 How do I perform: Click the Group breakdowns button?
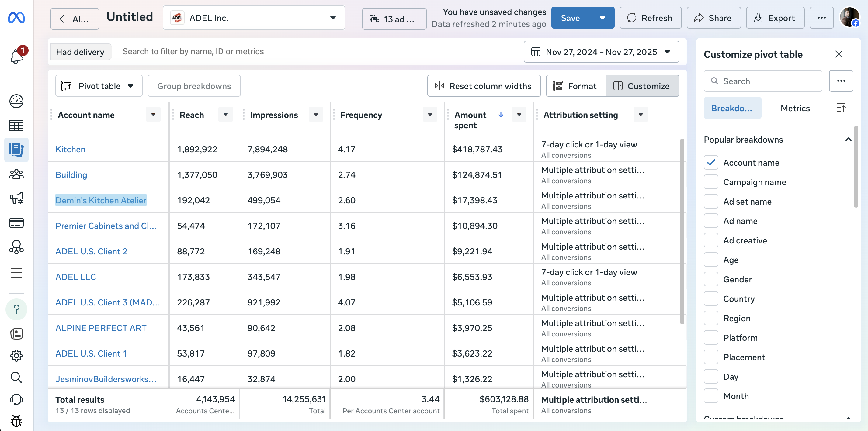[194, 86]
